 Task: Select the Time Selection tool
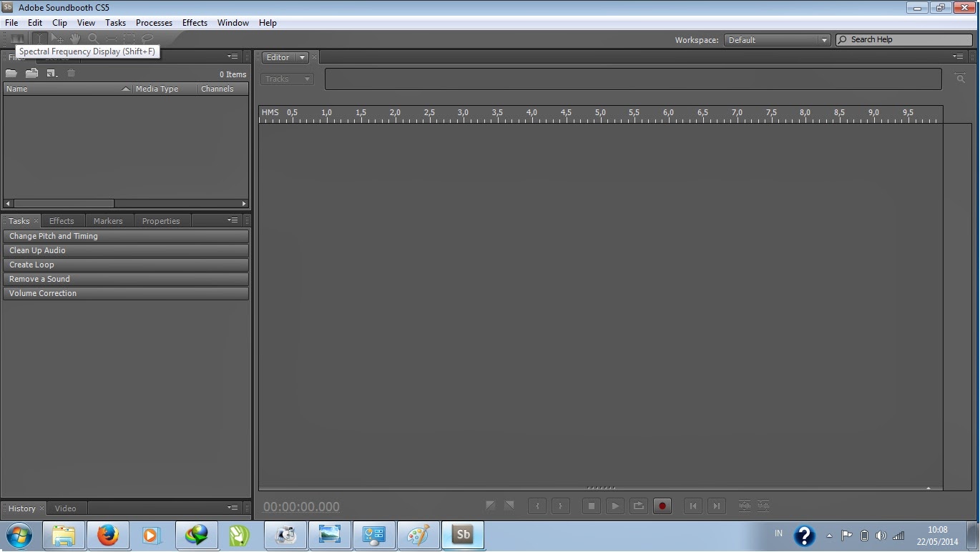39,39
